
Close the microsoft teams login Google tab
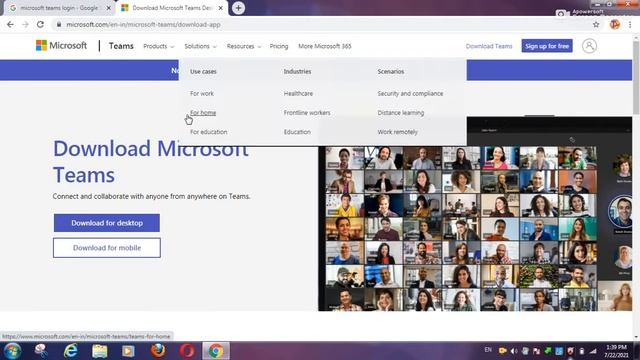(x=109, y=8)
